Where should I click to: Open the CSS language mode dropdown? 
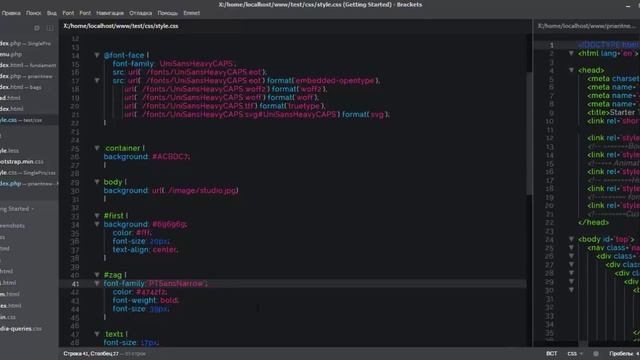(x=575, y=353)
